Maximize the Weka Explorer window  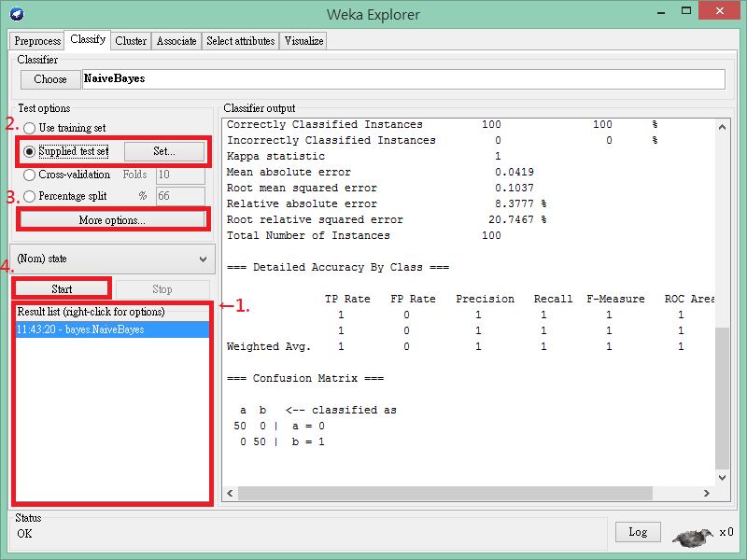click(x=686, y=11)
